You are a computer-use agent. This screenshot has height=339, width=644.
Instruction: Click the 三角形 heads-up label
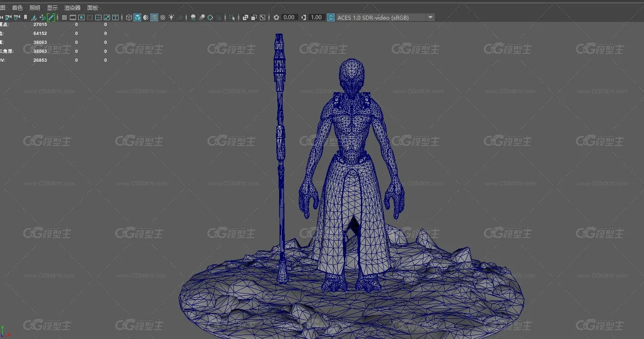7,51
